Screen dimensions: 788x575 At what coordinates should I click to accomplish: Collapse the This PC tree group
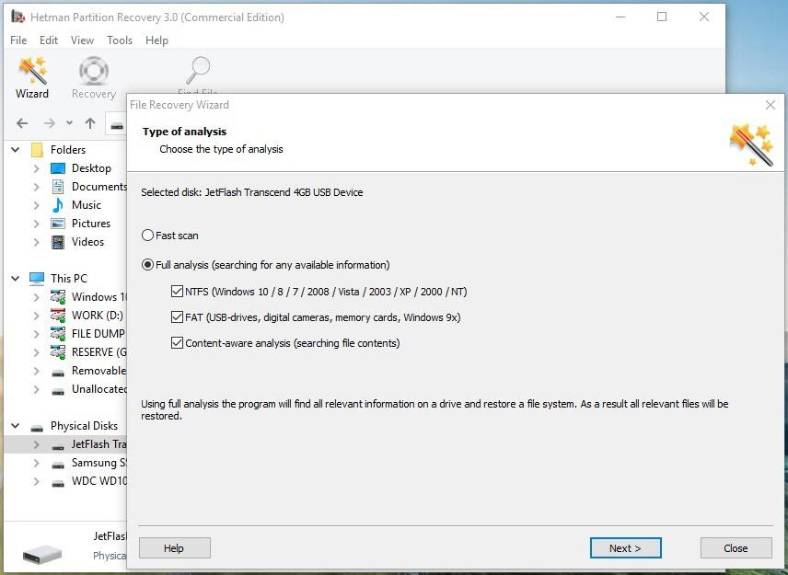pos(16,278)
